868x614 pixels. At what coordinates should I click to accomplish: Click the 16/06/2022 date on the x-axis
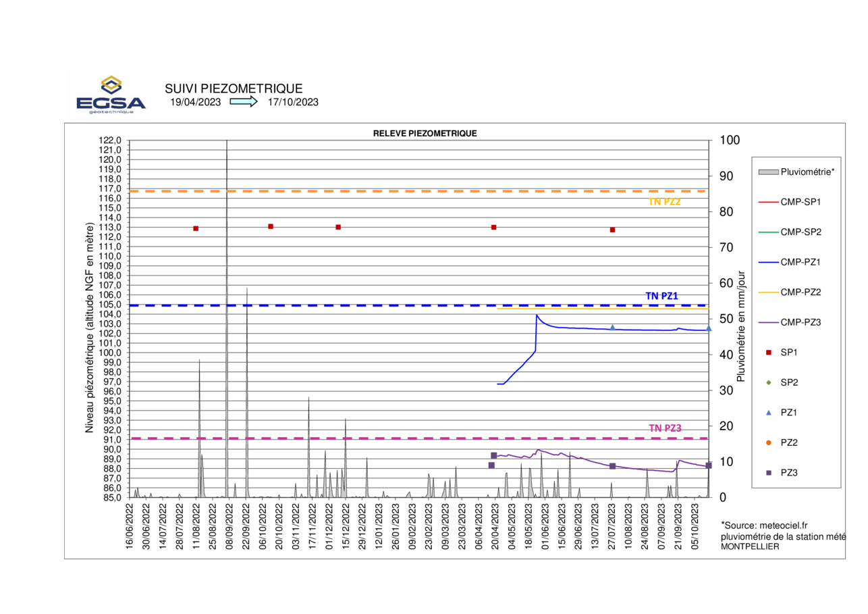click(x=130, y=526)
